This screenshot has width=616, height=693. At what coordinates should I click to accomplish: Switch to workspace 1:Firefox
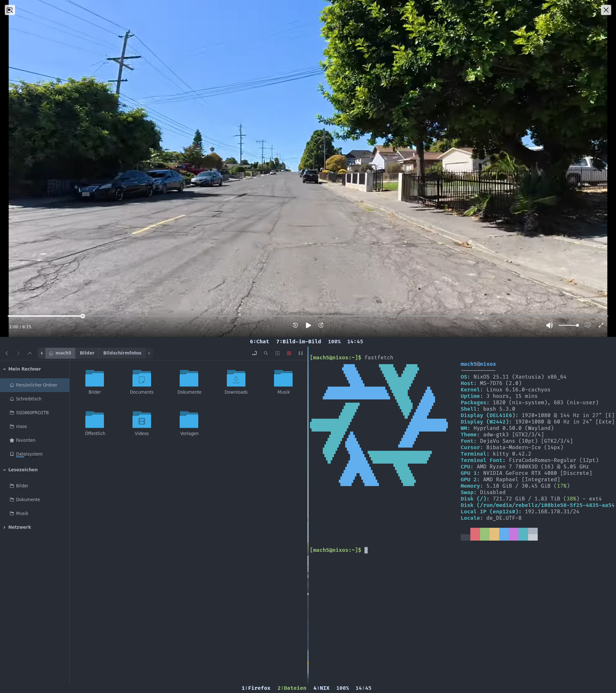[256, 688]
